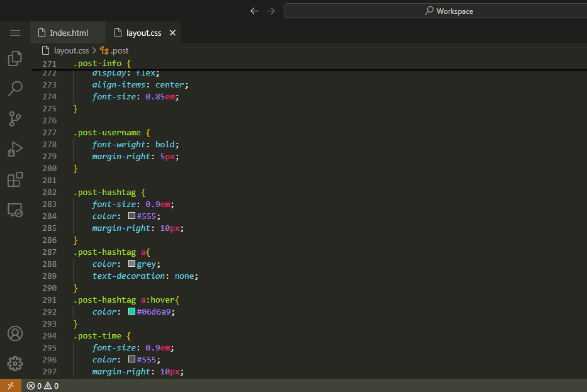The image size is (587, 392).
Task: Close the layout.css tab
Action: tap(173, 33)
